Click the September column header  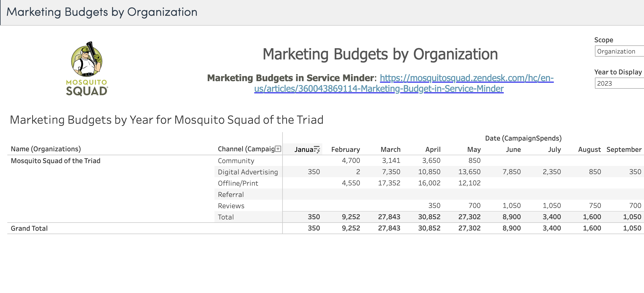624,149
